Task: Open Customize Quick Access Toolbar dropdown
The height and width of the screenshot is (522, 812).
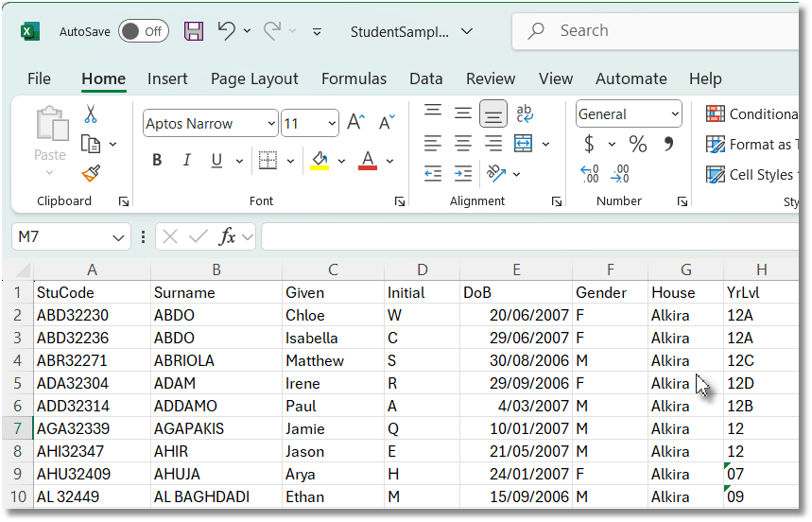Action: click(x=317, y=32)
